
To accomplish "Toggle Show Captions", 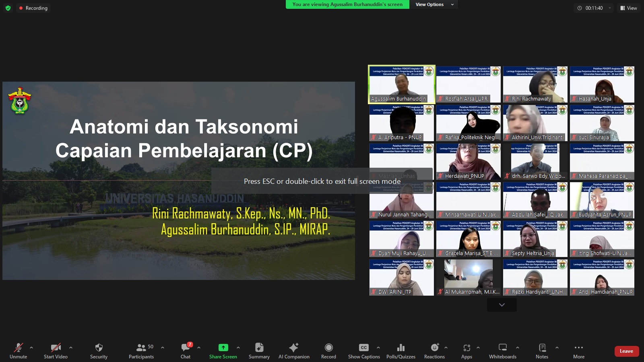I will point(364,351).
